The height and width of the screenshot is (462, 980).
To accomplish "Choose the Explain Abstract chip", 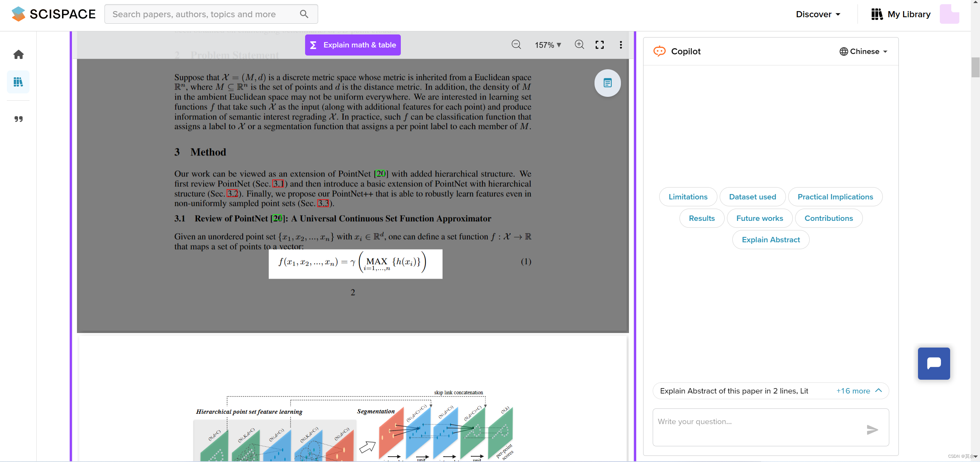I will point(771,240).
